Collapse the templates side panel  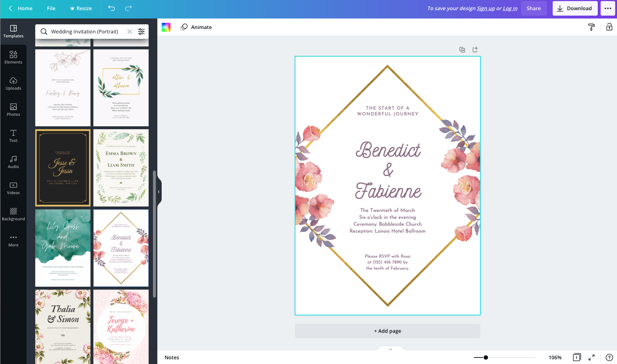click(x=159, y=192)
